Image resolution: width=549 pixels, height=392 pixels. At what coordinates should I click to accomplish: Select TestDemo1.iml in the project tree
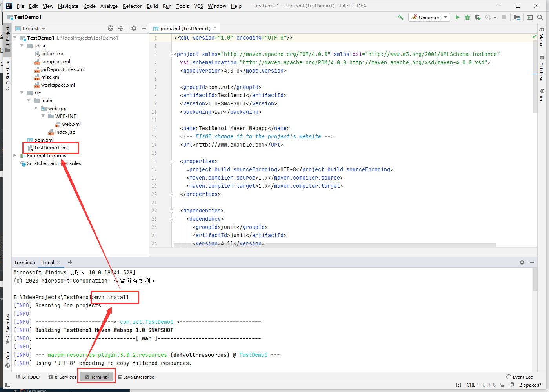coord(52,147)
